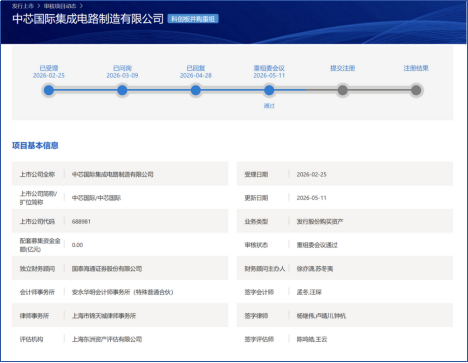Click the 审核状态 value 重组委会议通过
468x363 pixels.
[317, 245]
